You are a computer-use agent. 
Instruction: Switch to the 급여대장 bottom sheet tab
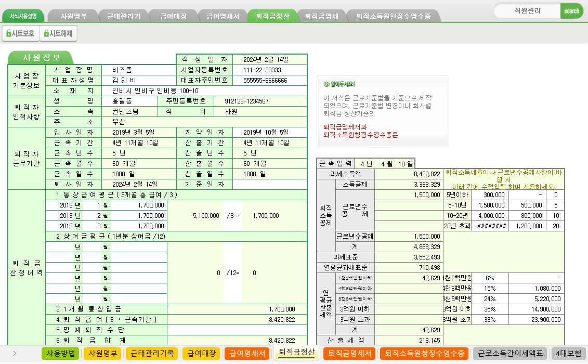click(x=201, y=354)
